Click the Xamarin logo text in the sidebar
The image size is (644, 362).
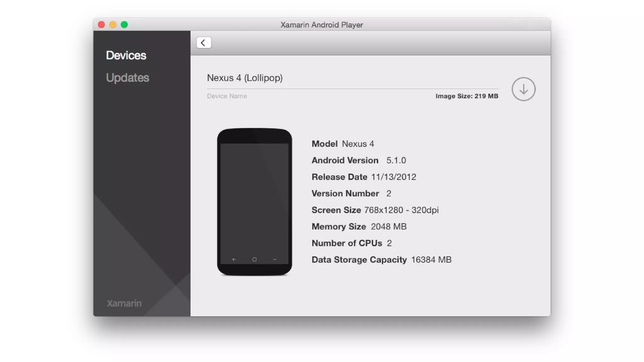click(x=124, y=303)
